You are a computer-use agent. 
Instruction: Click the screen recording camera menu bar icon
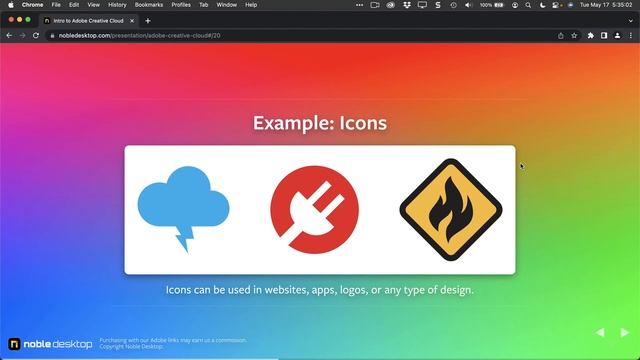pyautogui.click(x=375, y=5)
